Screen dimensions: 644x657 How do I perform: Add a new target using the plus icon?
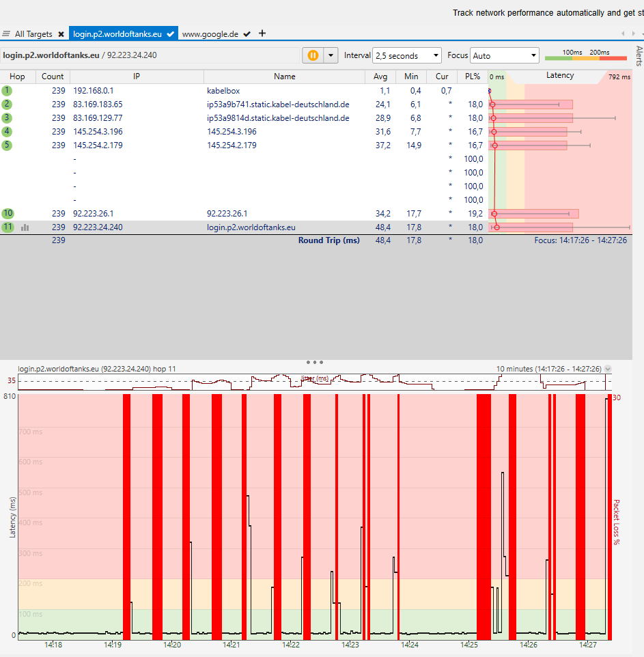(260, 33)
